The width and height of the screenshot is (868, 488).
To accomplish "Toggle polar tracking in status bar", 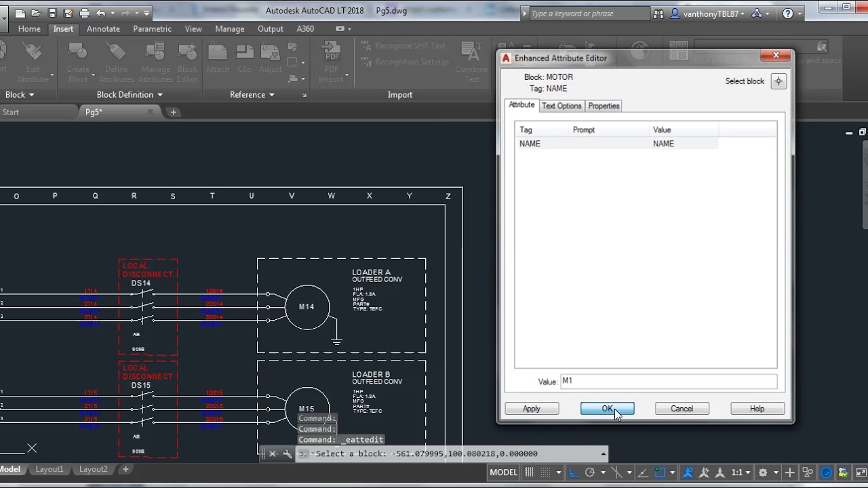I will [590, 472].
